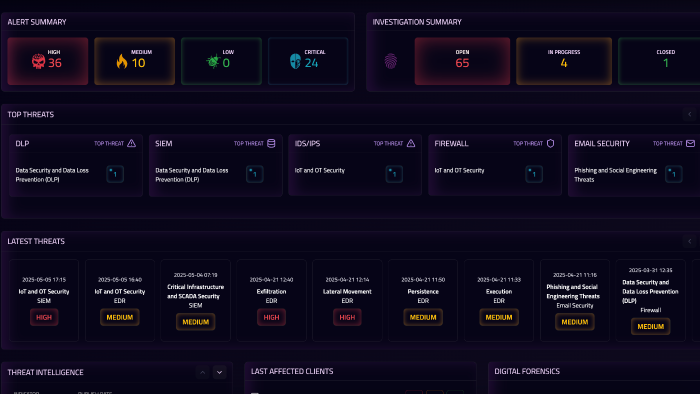Select the EMAIL SECURITY card title
700x394 pixels.
tap(602, 144)
